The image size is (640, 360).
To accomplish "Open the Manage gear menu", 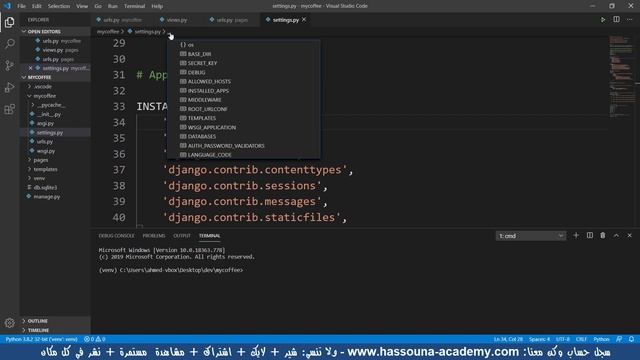I will 9,323.
